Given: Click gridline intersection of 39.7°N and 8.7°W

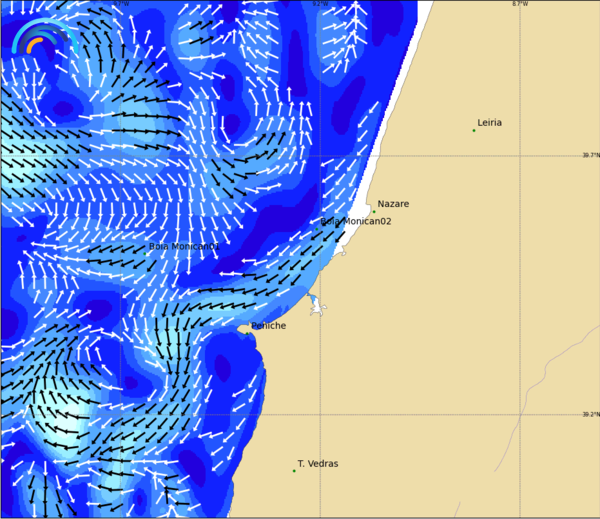Looking at the screenshot, I should click(x=519, y=155).
